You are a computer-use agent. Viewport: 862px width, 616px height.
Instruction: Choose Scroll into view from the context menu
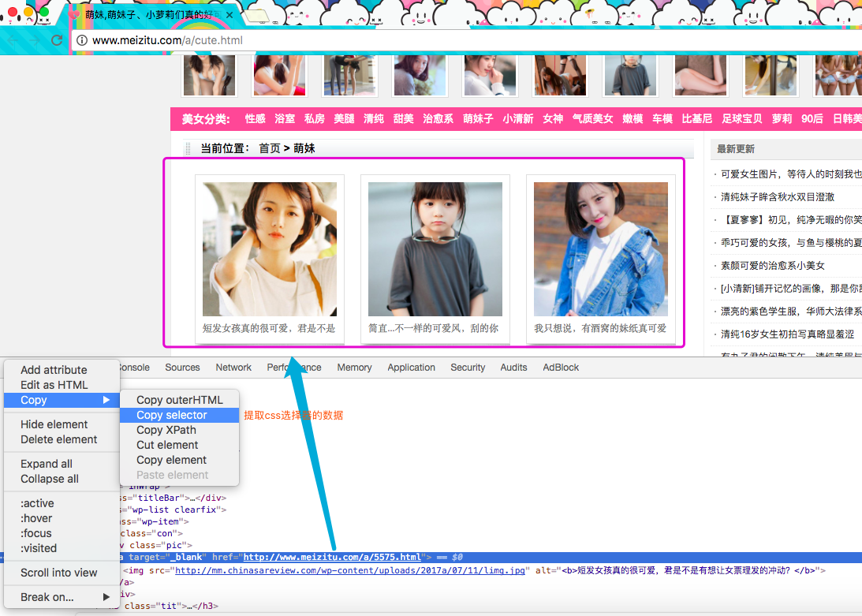pos(59,573)
